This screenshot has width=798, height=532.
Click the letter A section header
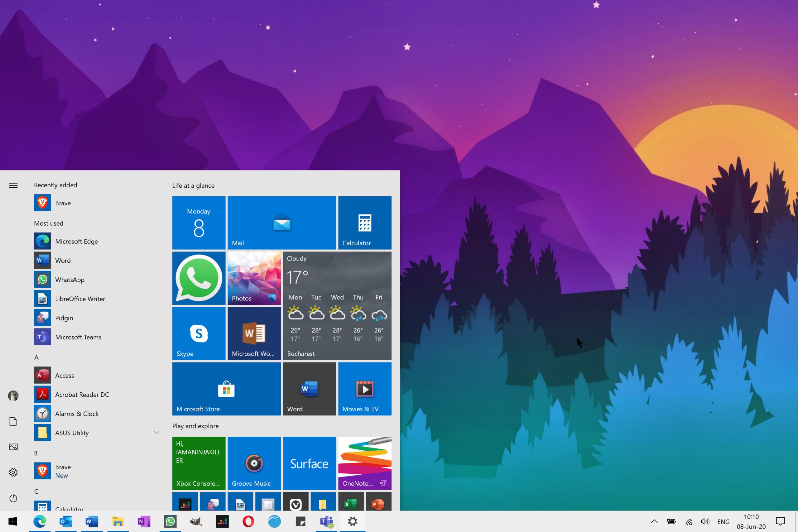coord(36,357)
